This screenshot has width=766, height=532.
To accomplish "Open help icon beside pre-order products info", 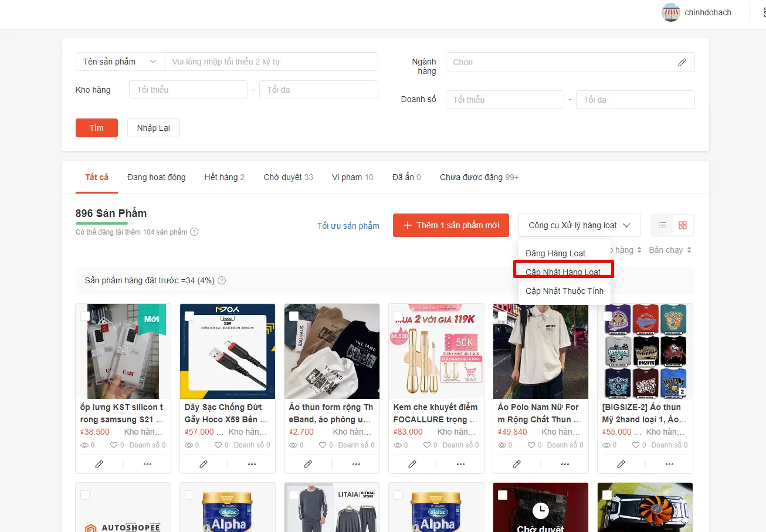I will [x=222, y=280].
